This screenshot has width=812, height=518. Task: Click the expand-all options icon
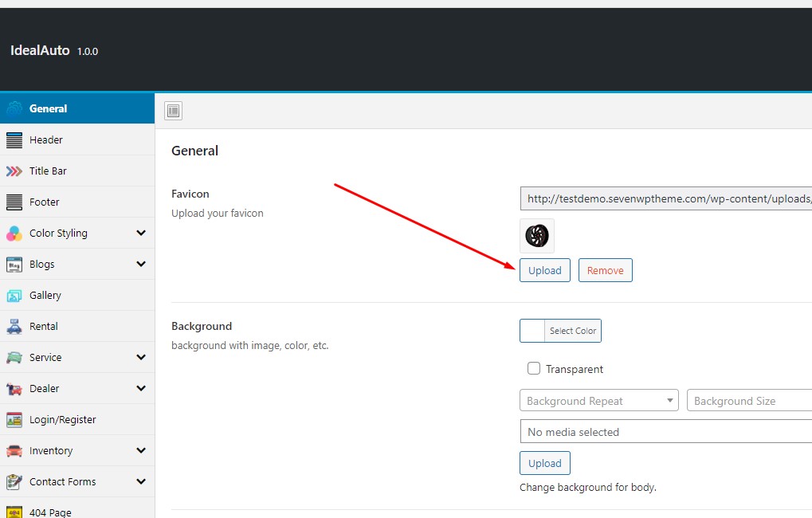tap(174, 111)
